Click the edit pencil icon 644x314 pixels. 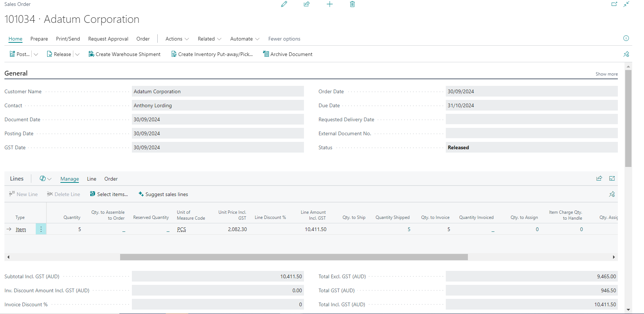click(x=284, y=4)
